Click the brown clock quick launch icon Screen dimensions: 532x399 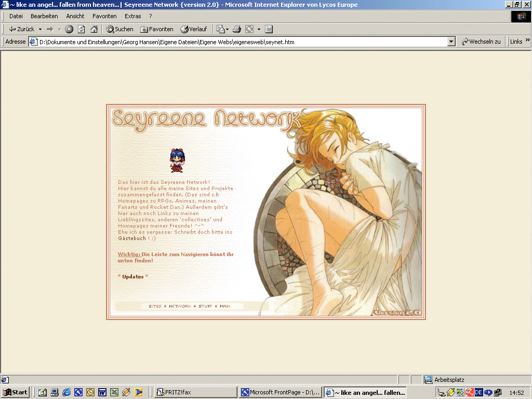(90, 392)
